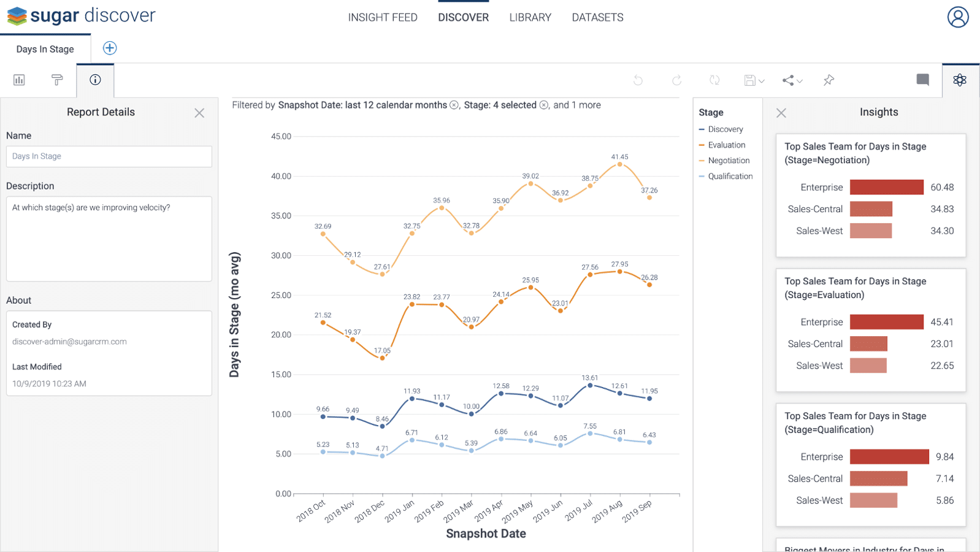Open Evaluation top sales team insight card
The height and width of the screenshot is (552, 980).
point(871,330)
